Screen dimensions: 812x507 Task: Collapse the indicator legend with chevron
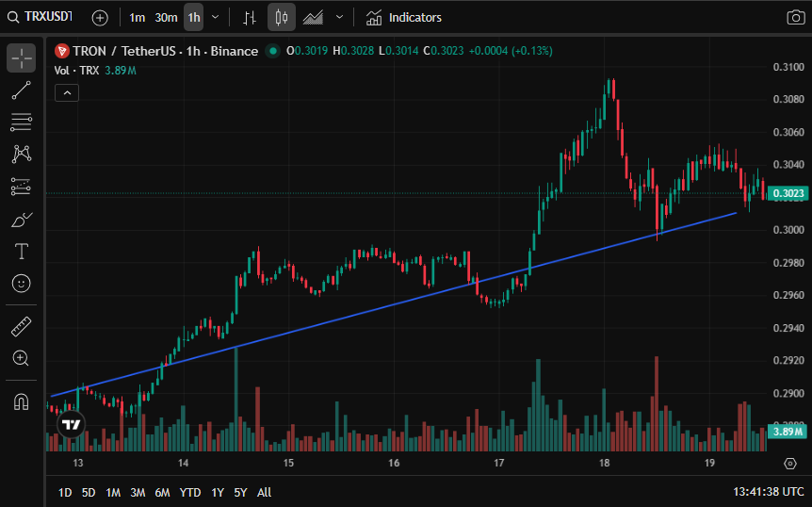point(67,93)
